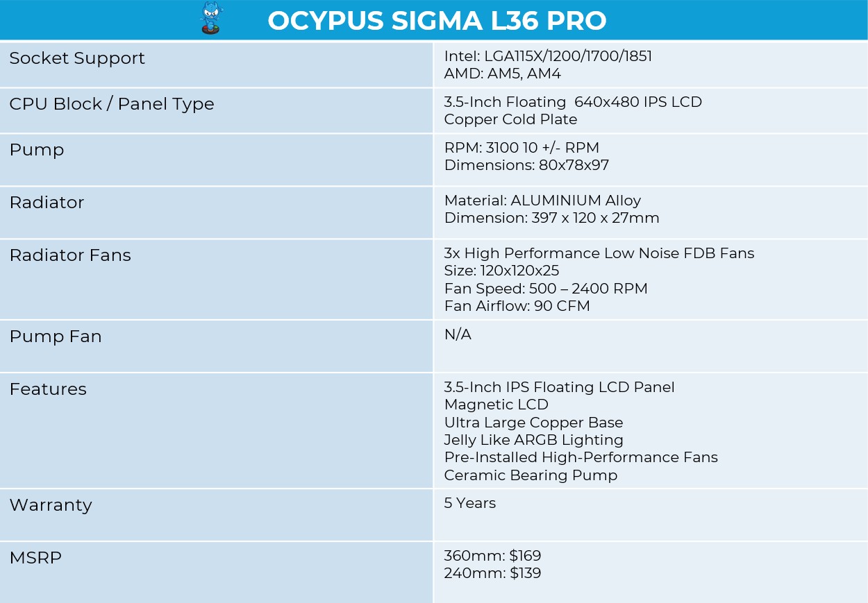The width and height of the screenshot is (868, 603).
Task: Click the OCYPUS SIGMA L36 PRO title
Action: pyautogui.click(x=437, y=21)
